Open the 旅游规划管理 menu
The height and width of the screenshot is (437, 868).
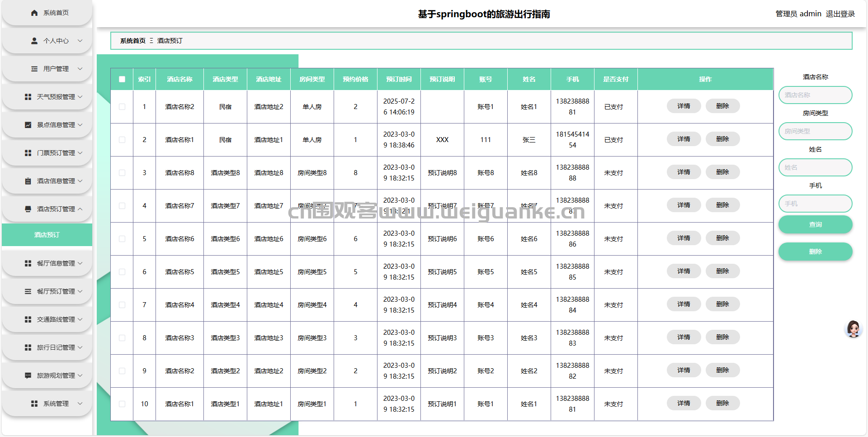[x=47, y=375]
